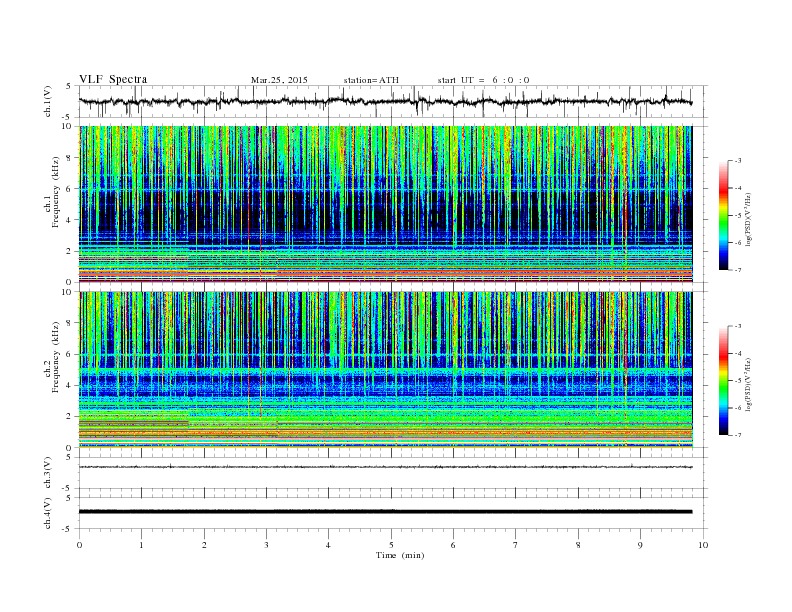The image size is (792, 612).
Task: Click the "ch.3(V)" axis label
Action: (48, 473)
